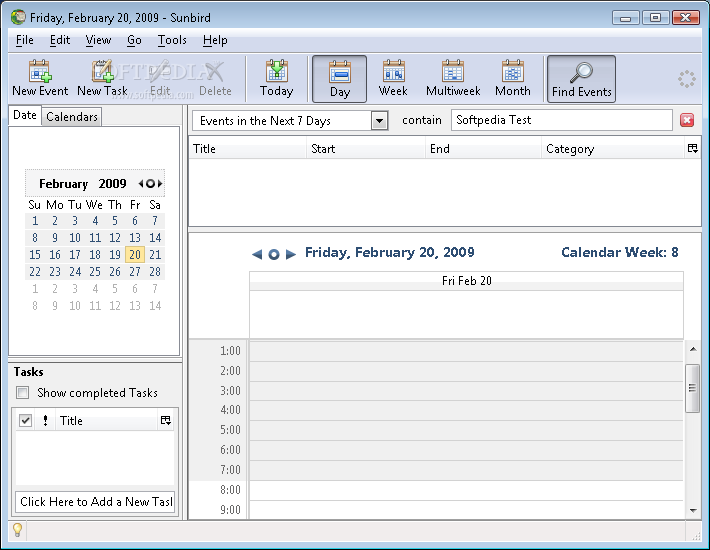Viewport: 710px width, 550px height.
Task: Switch to Day view
Action: [x=340, y=79]
